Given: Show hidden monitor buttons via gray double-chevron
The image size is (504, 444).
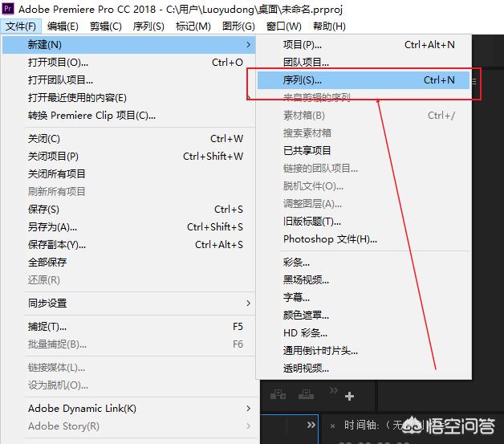Looking at the screenshot, I should click(334, 390).
